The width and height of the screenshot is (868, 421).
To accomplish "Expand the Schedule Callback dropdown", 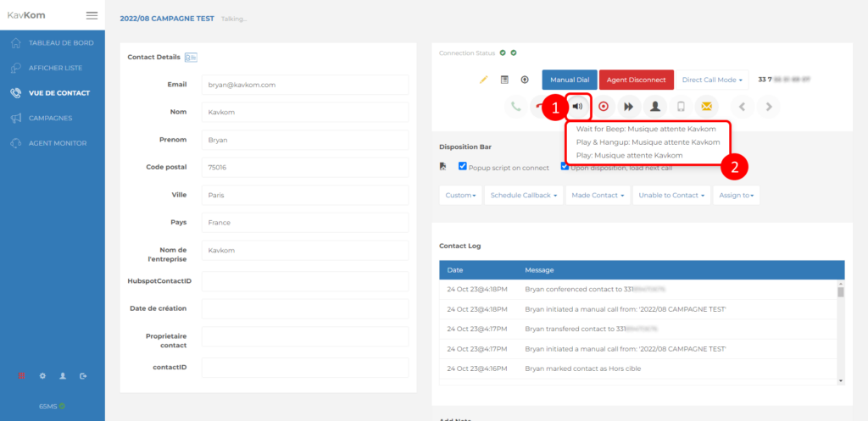I will coord(524,195).
